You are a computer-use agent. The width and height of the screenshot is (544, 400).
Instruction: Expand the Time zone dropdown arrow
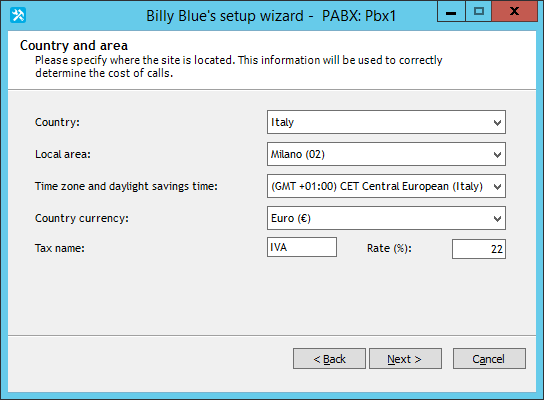click(x=497, y=187)
